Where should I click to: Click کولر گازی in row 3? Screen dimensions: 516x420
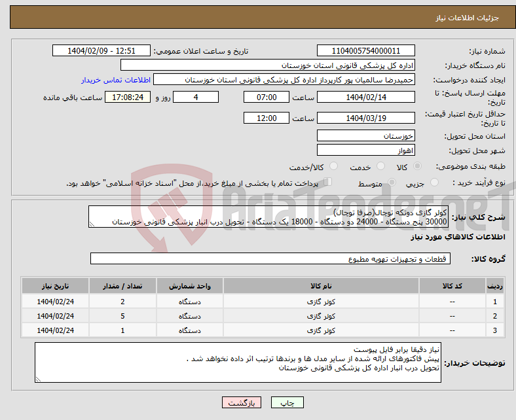pos(321,330)
